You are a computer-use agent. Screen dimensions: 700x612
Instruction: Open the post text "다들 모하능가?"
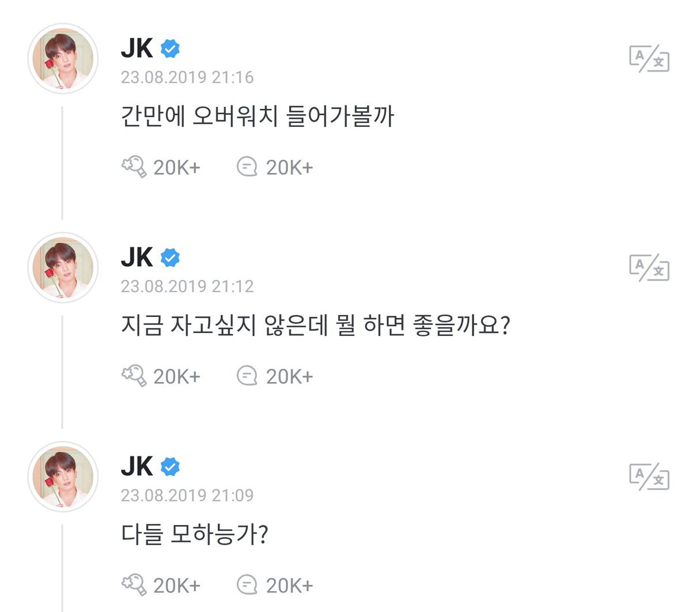[x=194, y=535]
